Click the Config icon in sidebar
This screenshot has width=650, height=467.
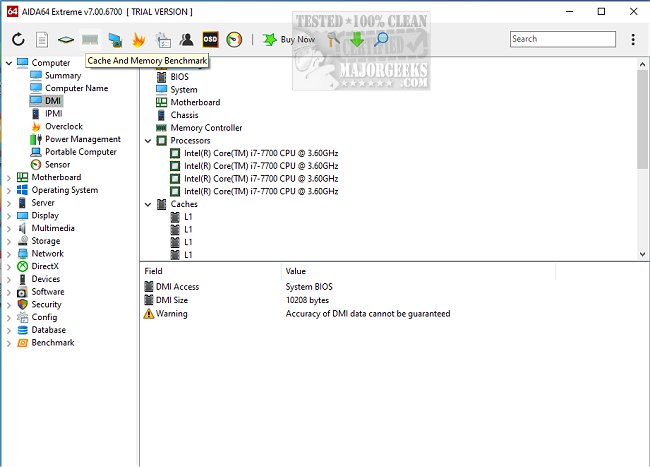[22, 317]
